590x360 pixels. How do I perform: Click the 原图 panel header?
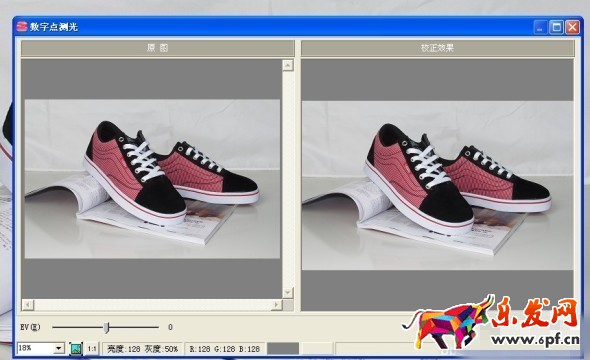coord(157,48)
